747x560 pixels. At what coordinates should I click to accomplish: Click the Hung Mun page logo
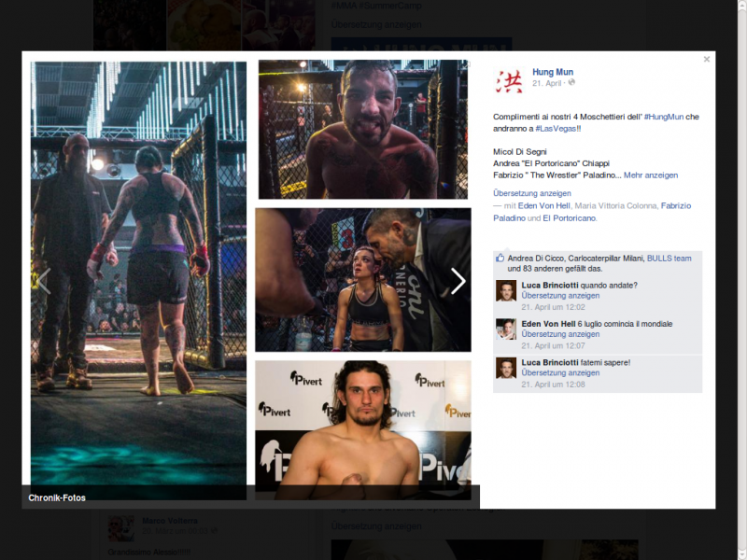pos(509,80)
